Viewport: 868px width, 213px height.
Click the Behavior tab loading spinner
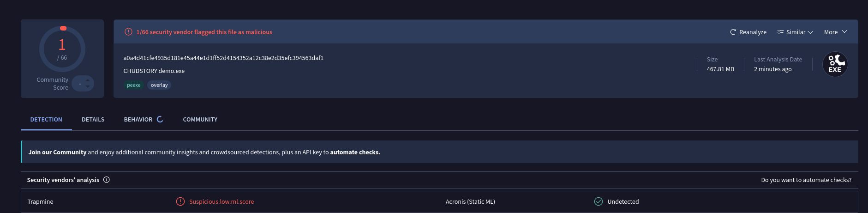(160, 119)
